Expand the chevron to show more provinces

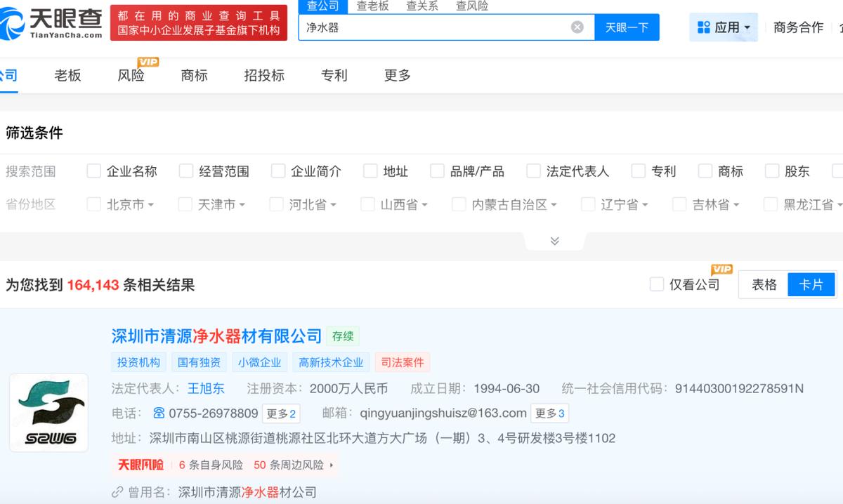554,239
